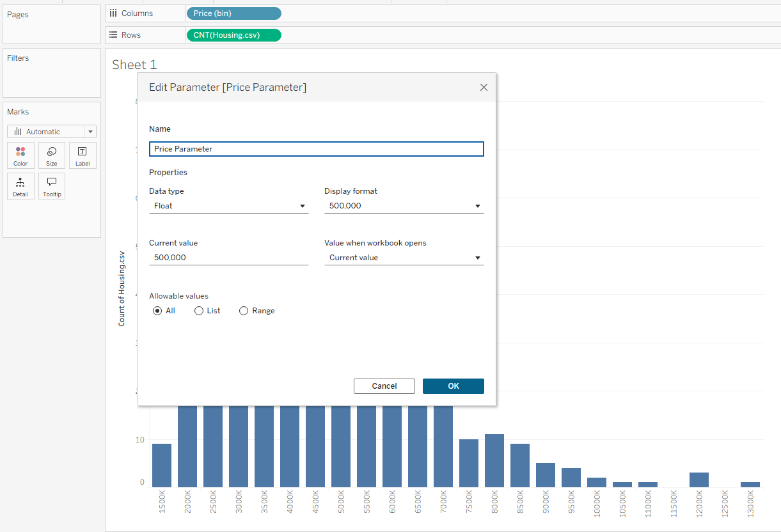781x532 pixels.
Task: Open the Data type dropdown
Action: (x=228, y=206)
